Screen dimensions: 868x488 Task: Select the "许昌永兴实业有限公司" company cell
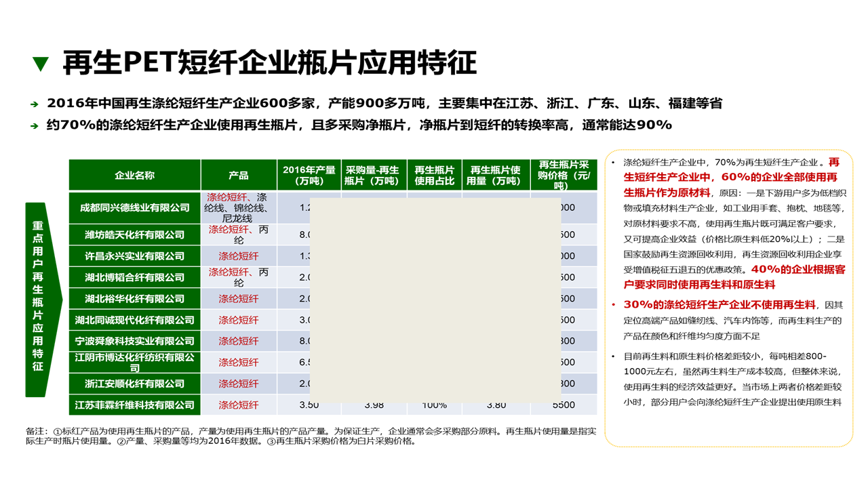point(134,256)
